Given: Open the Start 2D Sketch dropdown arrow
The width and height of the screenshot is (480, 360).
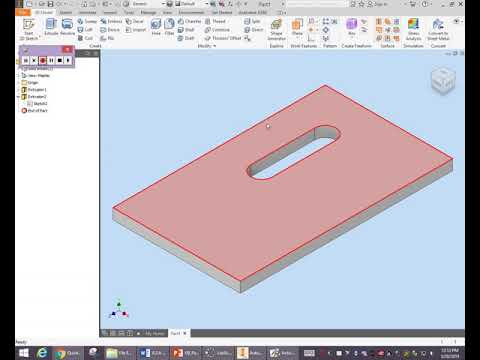Looking at the screenshot, I should pos(39,36).
